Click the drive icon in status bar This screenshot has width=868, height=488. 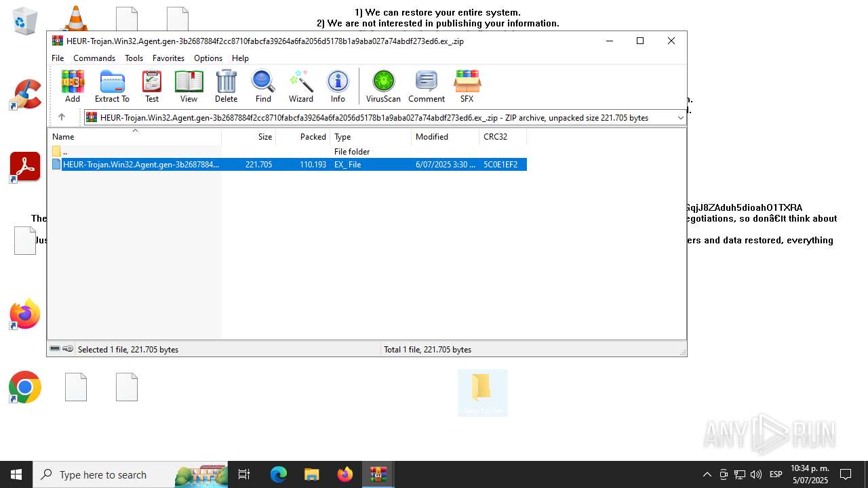[x=55, y=349]
